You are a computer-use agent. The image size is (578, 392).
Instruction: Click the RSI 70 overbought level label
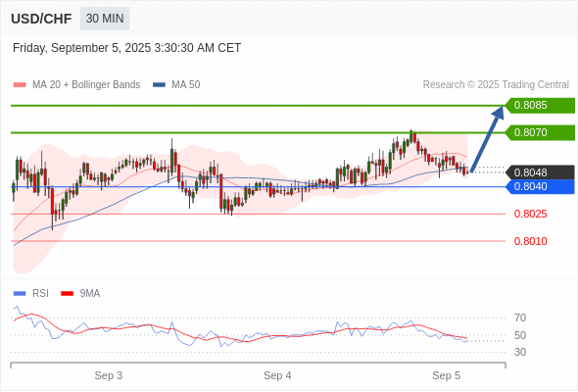(x=520, y=318)
